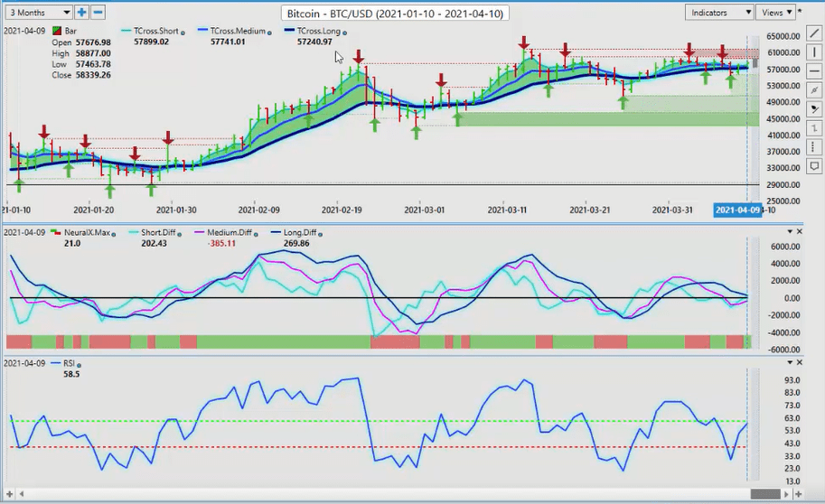Viewport: 825px width, 504px height.
Task: Click the TCross.Short legend label
Action: click(x=156, y=31)
